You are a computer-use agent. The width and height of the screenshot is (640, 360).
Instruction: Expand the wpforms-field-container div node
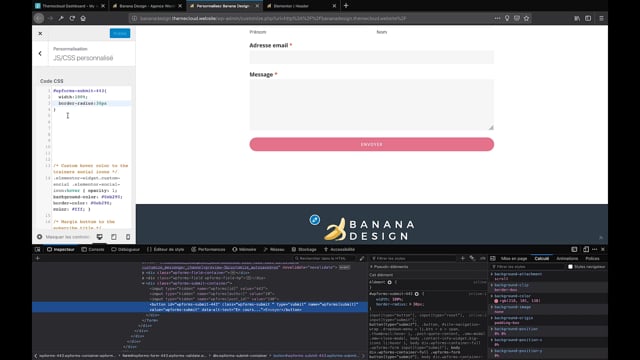[143, 273]
